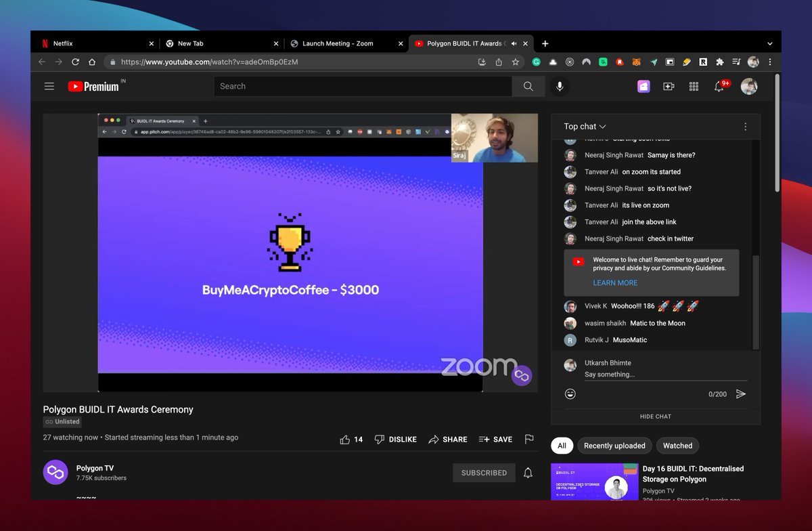Click the search magnifier button
Viewport: 812px width, 531px height.
pos(528,86)
